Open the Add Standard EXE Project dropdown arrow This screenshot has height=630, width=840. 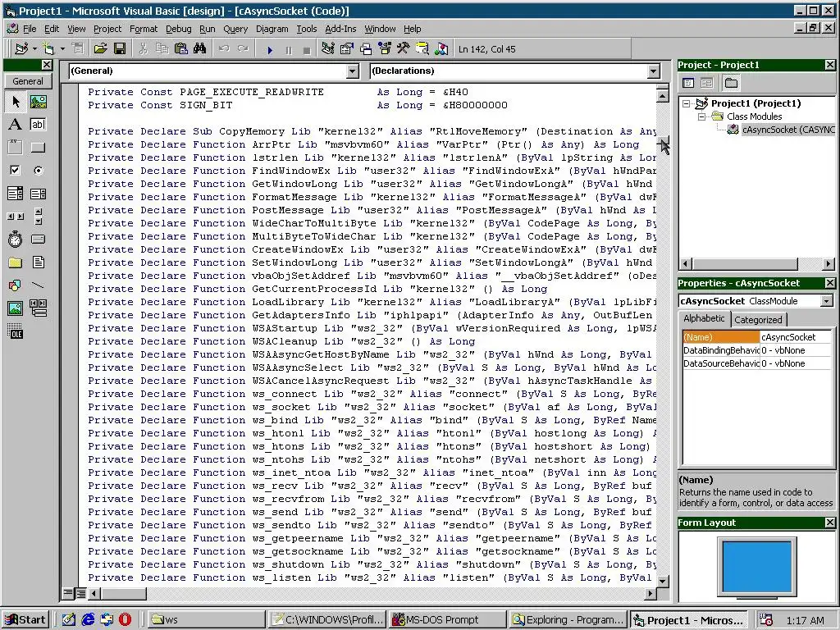pos(34,49)
